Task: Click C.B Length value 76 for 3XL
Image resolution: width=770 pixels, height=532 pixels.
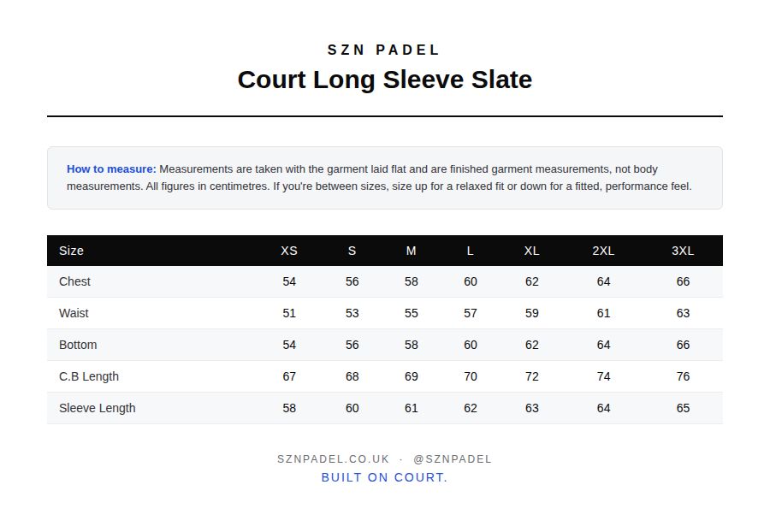Action: pyautogui.click(x=683, y=376)
